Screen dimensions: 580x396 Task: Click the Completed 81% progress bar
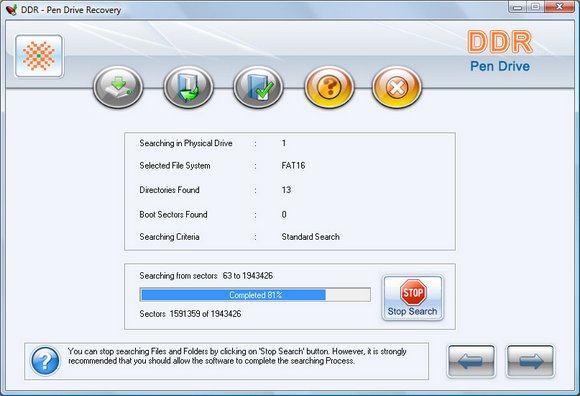pyautogui.click(x=255, y=295)
